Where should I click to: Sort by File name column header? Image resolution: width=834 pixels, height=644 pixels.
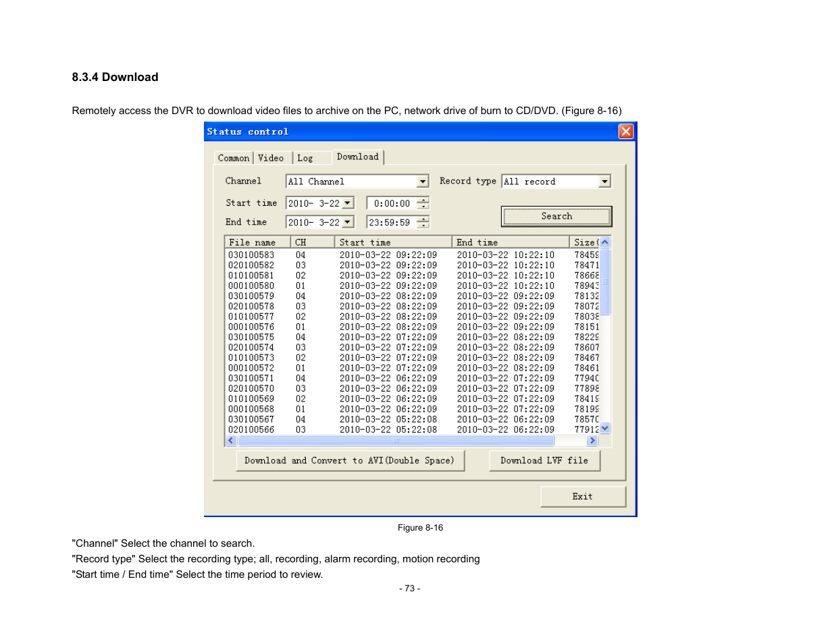click(x=258, y=242)
